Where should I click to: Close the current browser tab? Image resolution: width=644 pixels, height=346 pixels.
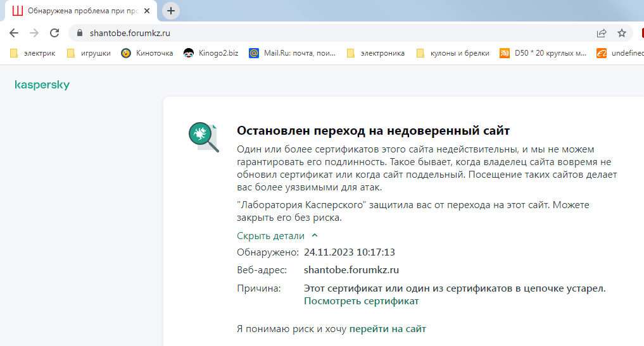[147, 11]
